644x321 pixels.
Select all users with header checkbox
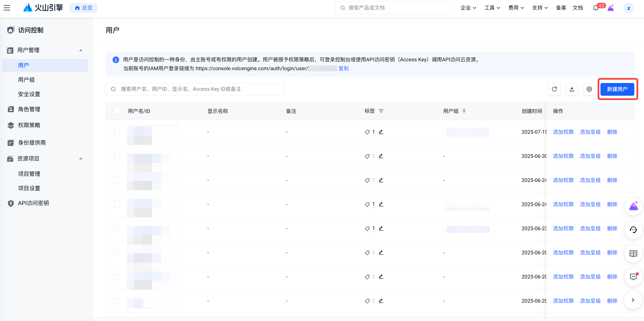117,111
